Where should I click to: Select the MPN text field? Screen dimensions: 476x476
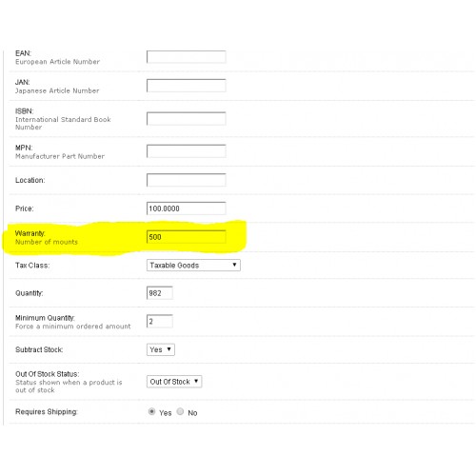coord(187,151)
